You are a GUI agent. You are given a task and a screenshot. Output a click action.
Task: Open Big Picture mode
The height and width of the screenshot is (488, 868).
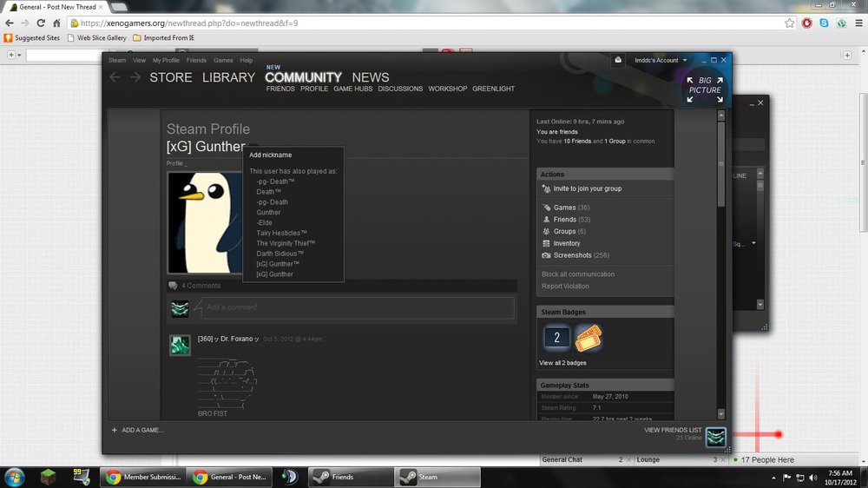pos(705,89)
